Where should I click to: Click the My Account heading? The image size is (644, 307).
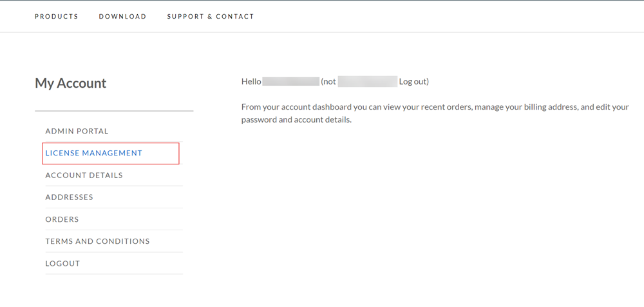pos(71,83)
